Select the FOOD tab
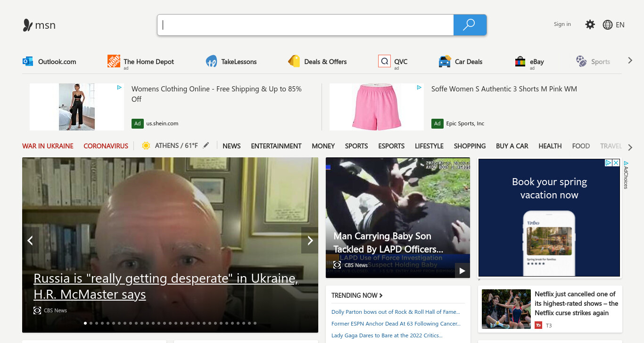Screen dimensions: 644x343 tap(581, 146)
